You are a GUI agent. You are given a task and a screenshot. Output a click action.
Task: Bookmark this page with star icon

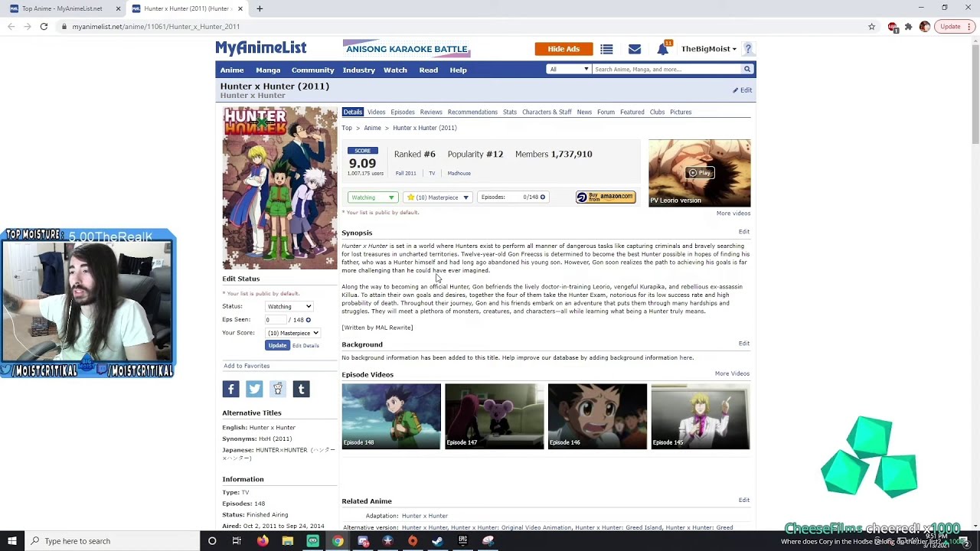tap(871, 27)
